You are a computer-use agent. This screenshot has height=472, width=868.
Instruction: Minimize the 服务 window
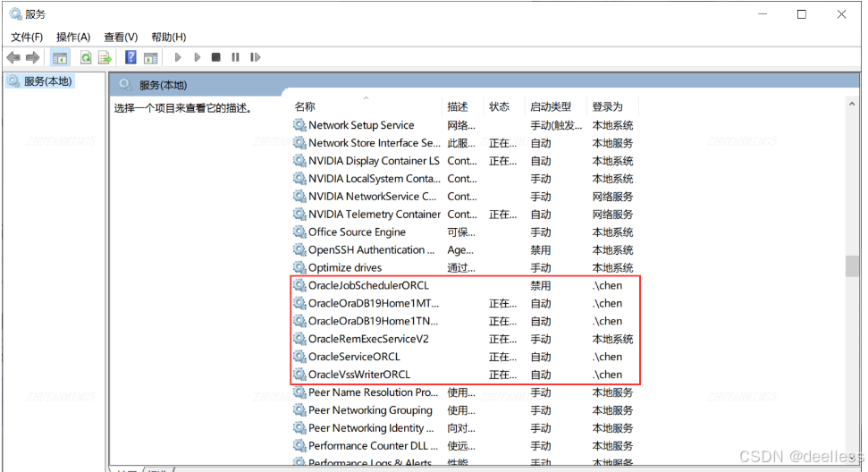coord(763,14)
